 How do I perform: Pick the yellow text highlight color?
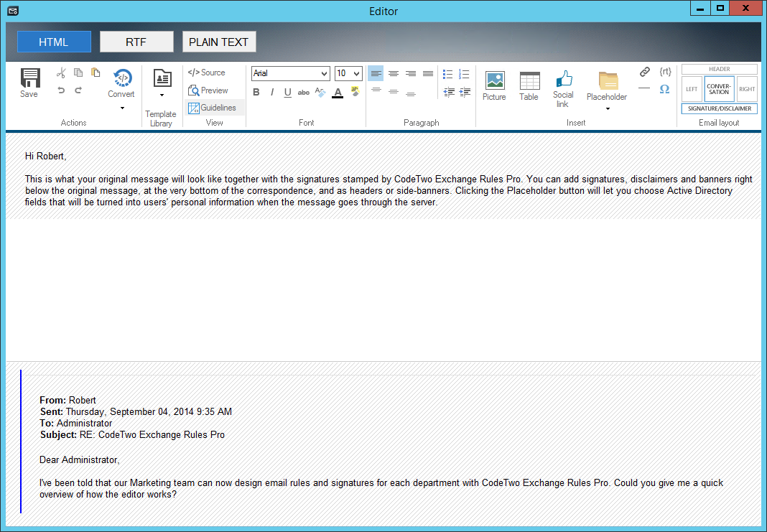355,91
